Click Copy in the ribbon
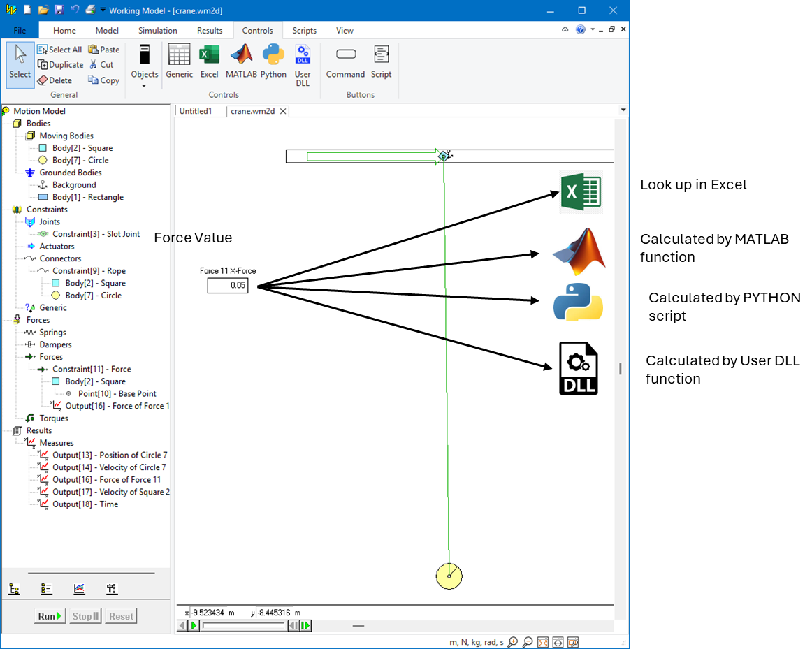This screenshot has height=649, width=812. click(103, 80)
